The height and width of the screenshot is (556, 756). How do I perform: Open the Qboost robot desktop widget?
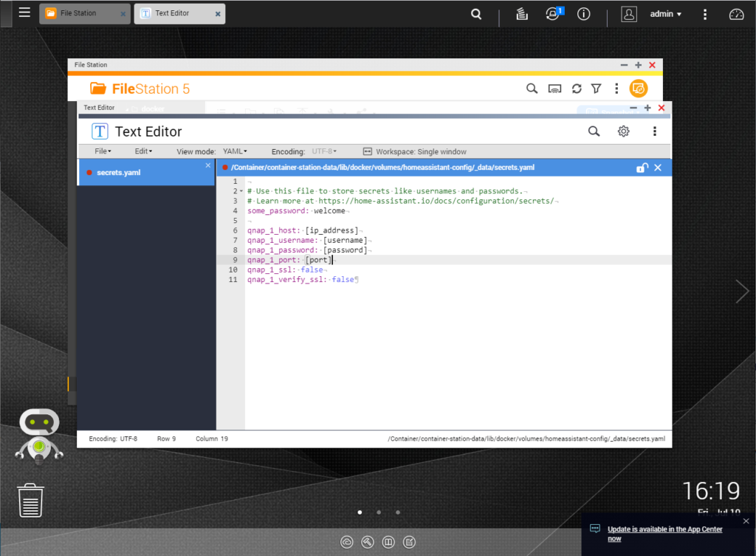tap(39, 436)
